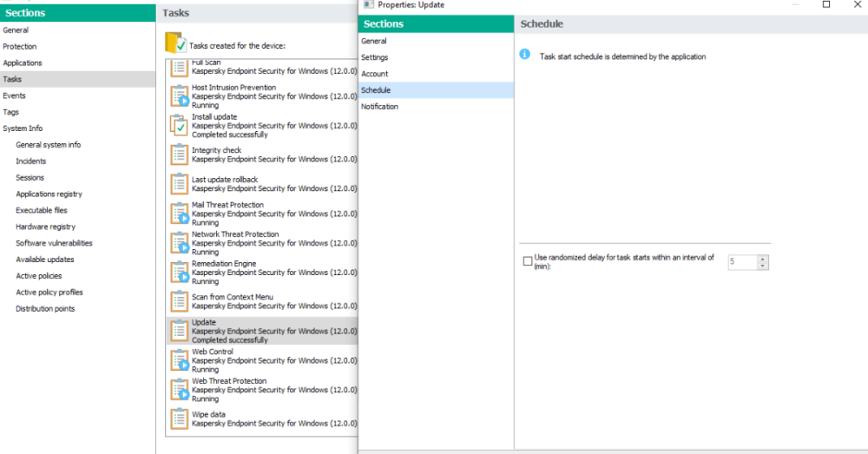
Task: Click the blue info icon in Schedule
Action: [x=525, y=55]
